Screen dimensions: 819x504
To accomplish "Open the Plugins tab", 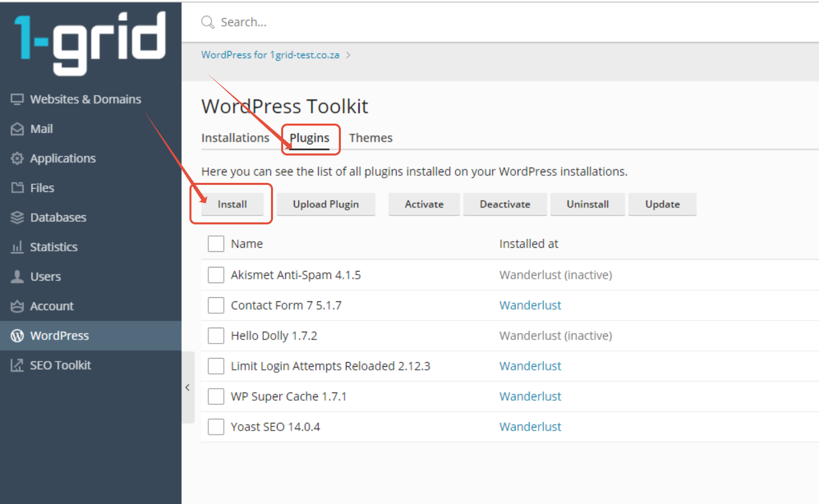I will pos(309,138).
